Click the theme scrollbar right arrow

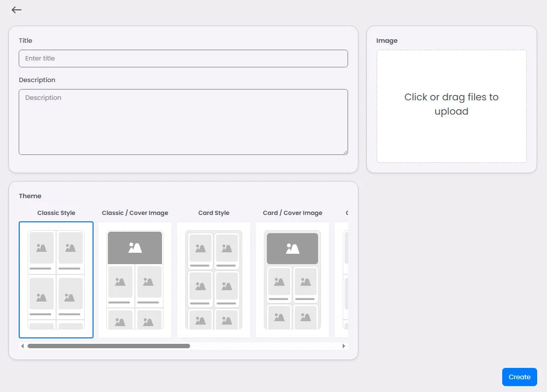pyautogui.click(x=344, y=346)
